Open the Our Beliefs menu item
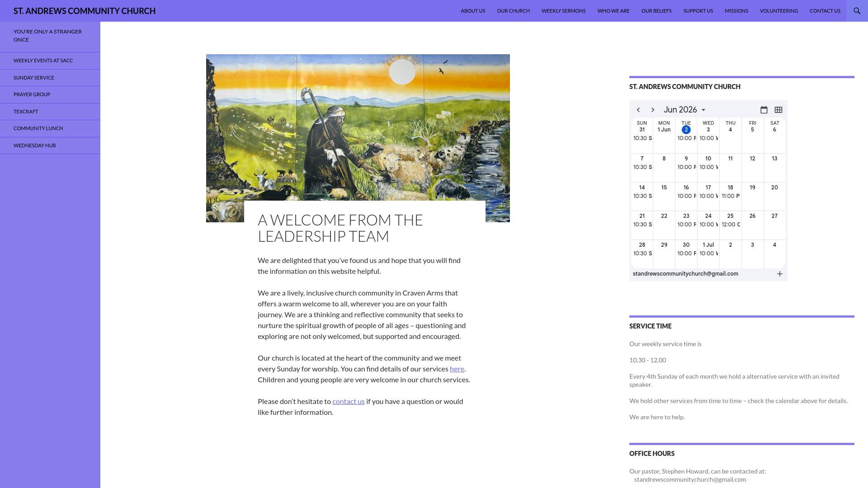Screen dimensions: 868x488 [656, 11]
